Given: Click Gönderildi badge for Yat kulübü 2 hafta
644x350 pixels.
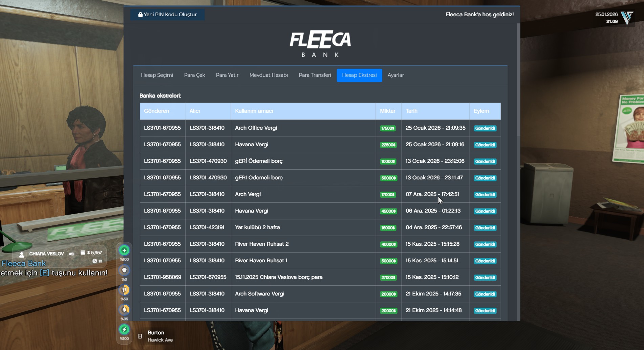Looking at the screenshot, I should click(x=485, y=228).
